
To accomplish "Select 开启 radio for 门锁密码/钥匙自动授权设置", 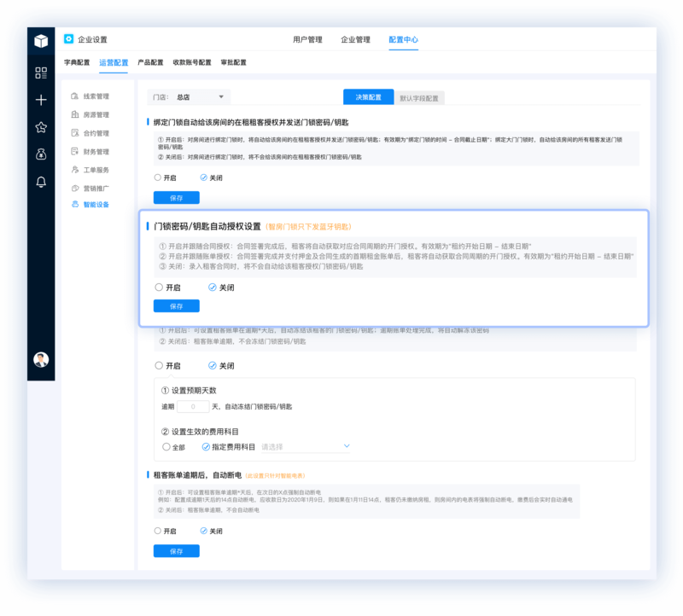I will click(159, 288).
